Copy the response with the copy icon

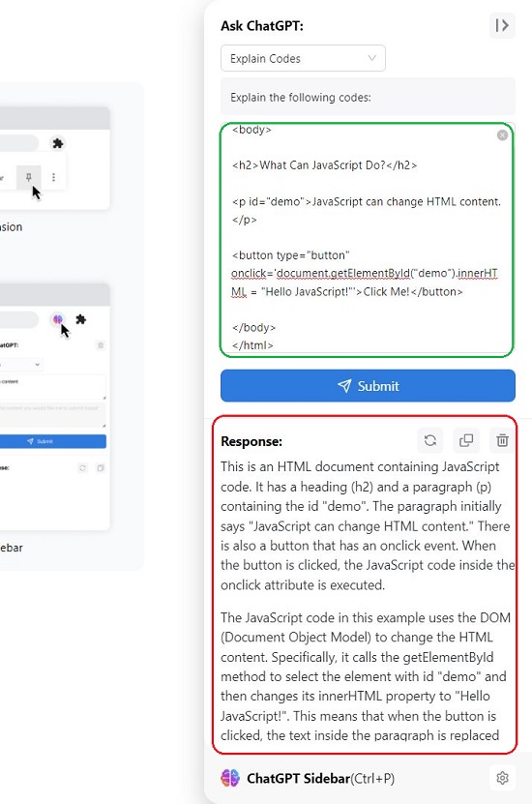point(466,440)
